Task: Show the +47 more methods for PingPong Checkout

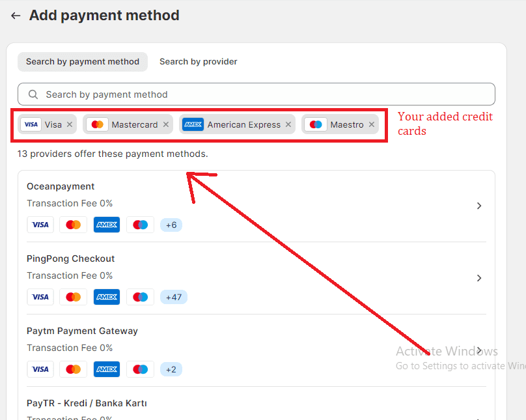Action: [x=173, y=297]
